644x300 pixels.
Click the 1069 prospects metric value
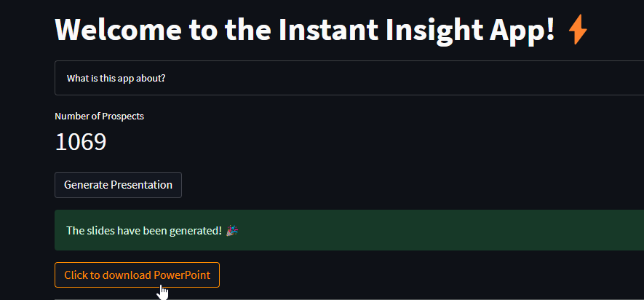click(81, 142)
